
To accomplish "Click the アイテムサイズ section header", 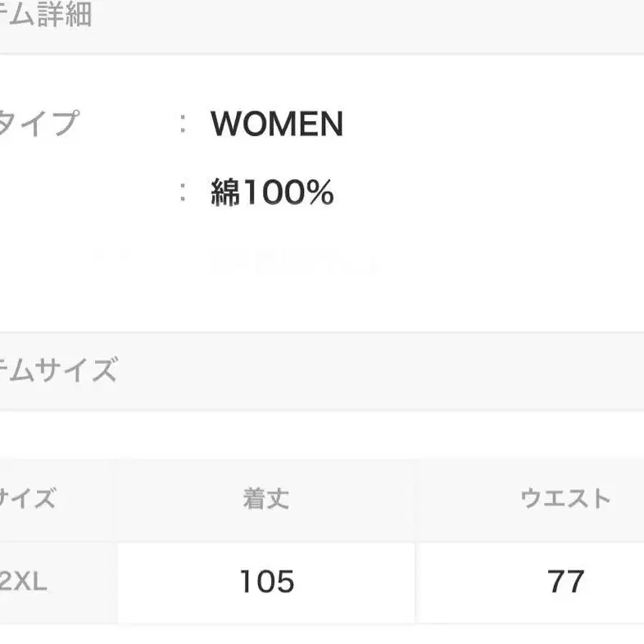I will [x=57, y=370].
